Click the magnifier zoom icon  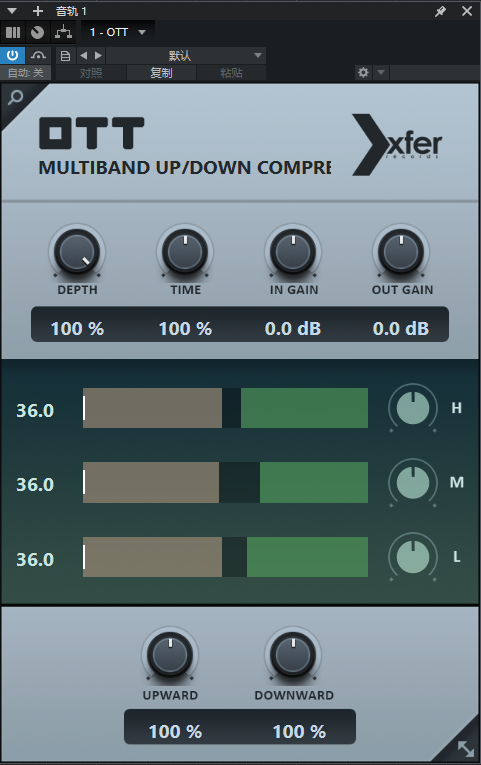16,98
